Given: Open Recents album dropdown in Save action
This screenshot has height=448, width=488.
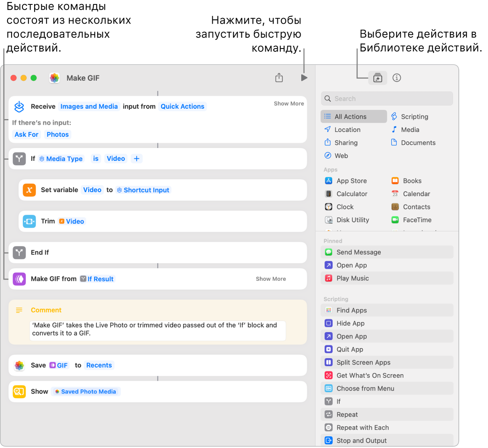Looking at the screenshot, I should 99,365.
